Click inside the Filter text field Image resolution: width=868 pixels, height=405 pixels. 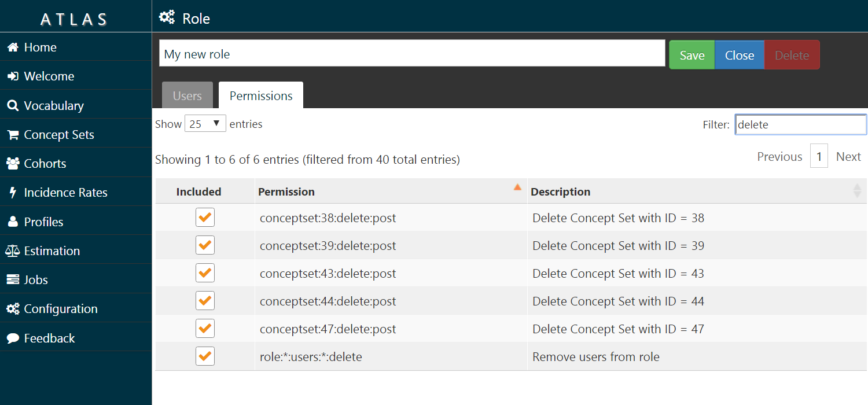[x=800, y=124]
